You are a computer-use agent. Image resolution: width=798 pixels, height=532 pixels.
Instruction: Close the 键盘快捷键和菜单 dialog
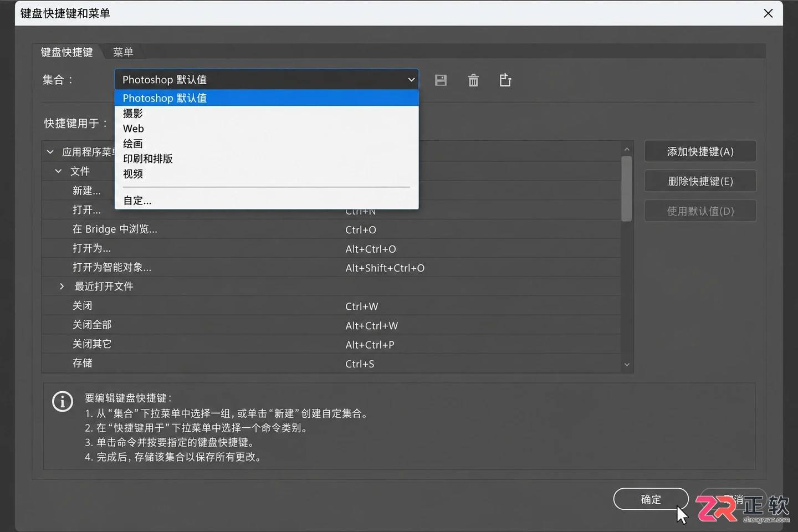coord(768,13)
